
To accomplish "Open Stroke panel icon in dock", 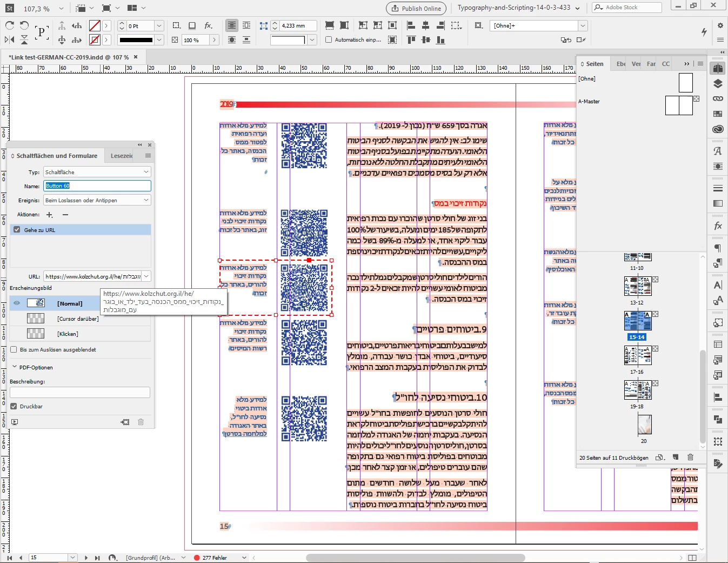I will click(718, 188).
